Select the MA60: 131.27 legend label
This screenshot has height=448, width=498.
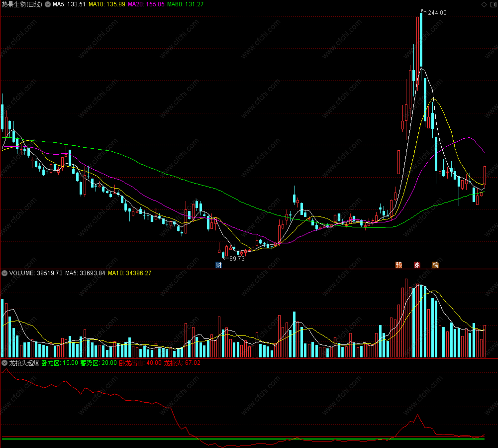click(x=185, y=4)
